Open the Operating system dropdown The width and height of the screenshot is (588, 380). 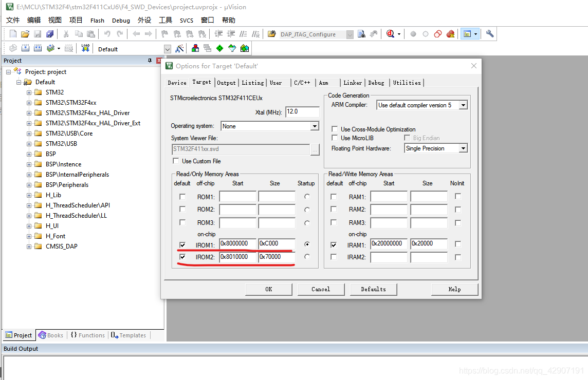pos(315,126)
